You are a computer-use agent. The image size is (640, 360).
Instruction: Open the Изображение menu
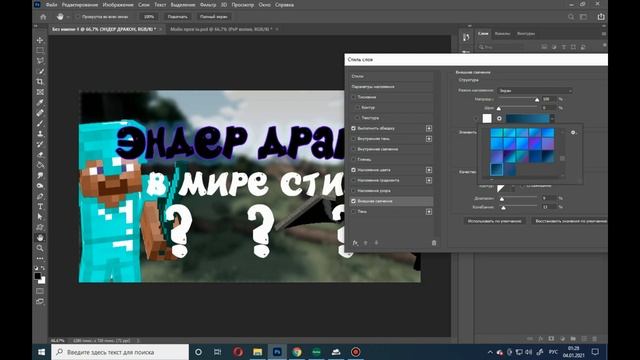118,5
